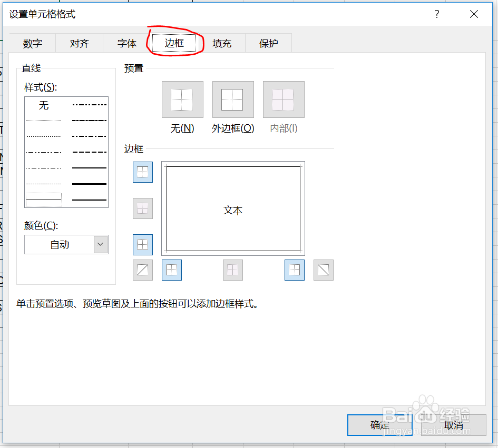Click the 颜色(C): label
Viewport: 498px width, 448px height.
click(x=41, y=226)
